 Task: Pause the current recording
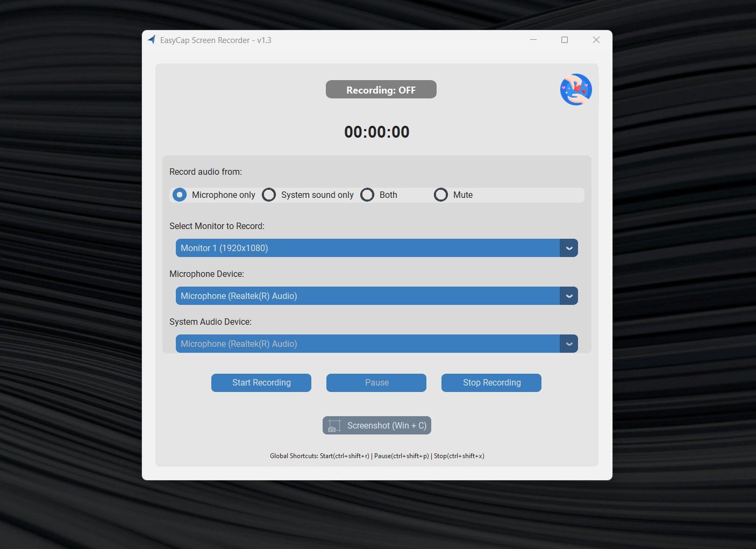pos(376,382)
